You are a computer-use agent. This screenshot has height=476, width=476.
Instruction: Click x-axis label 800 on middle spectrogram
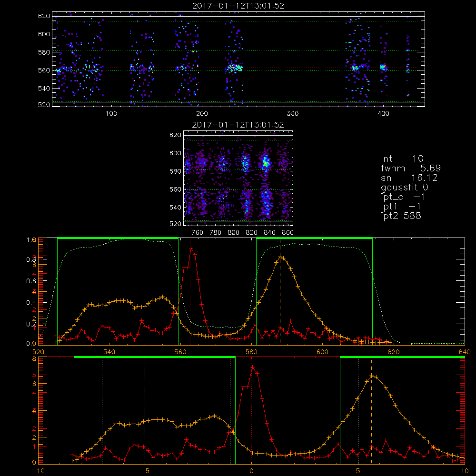[x=233, y=233]
